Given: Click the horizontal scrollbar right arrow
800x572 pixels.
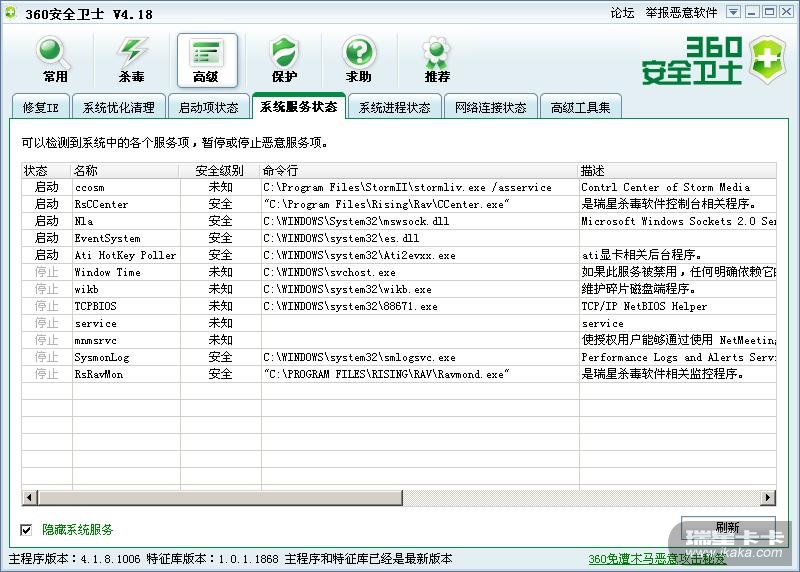Looking at the screenshot, I should click(x=767, y=497).
